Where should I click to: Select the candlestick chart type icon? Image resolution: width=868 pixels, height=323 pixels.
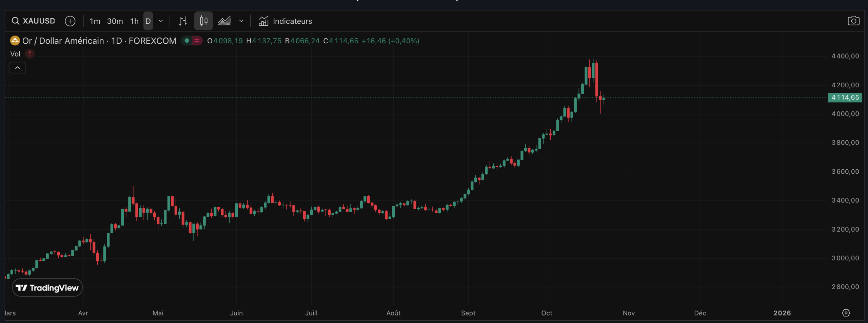pyautogui.click(x=203, y=21)
